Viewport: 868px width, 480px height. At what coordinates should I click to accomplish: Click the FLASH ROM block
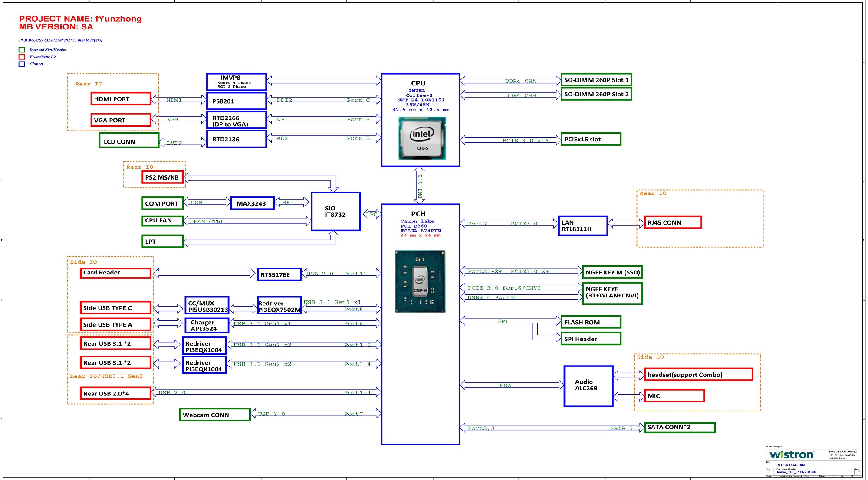[591, 322]
